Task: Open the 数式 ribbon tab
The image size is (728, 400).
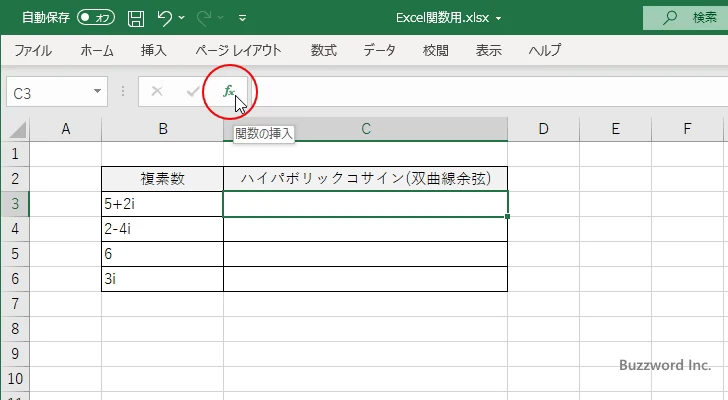Action: tap(323, 50)
